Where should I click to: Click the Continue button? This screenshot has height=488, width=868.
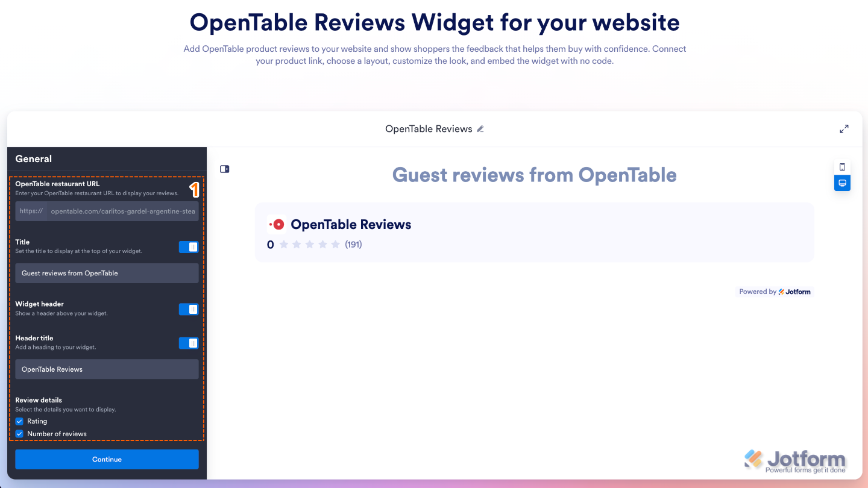[x=107, y=459]
